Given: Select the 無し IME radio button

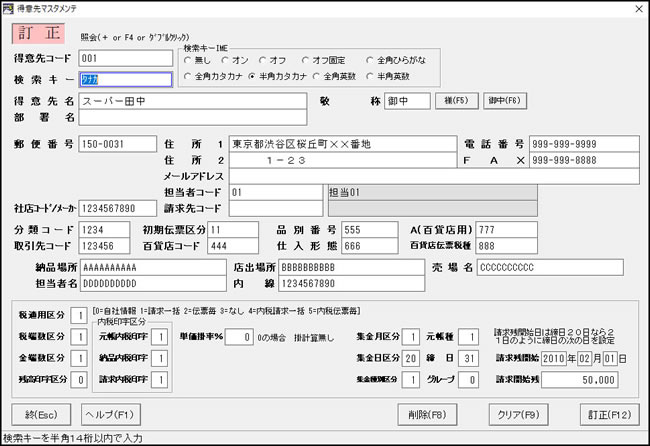Looking at the screenshot, I should point(189,60).
